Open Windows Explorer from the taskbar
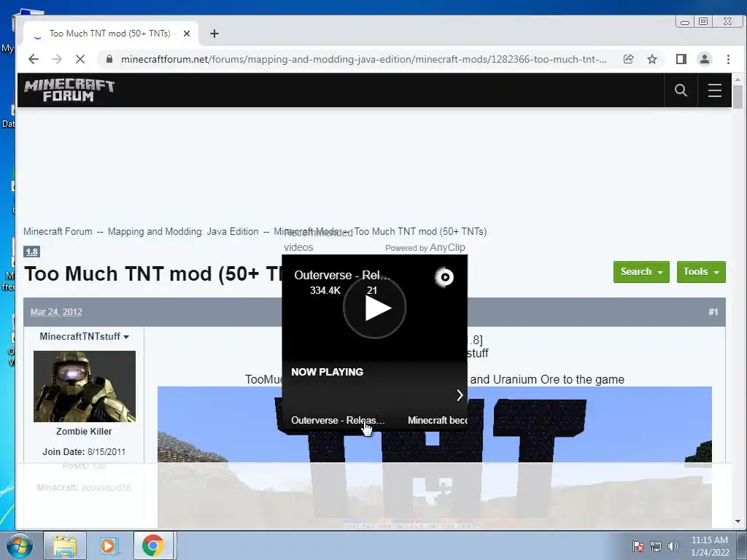This screenshot has width=747, height=560. (x=65, y=545)
